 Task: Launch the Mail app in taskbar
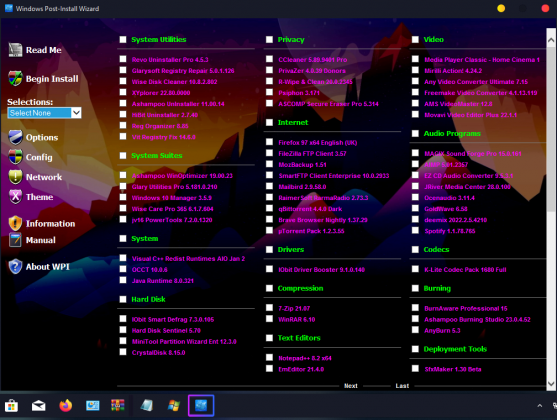[x=38, y=405]
